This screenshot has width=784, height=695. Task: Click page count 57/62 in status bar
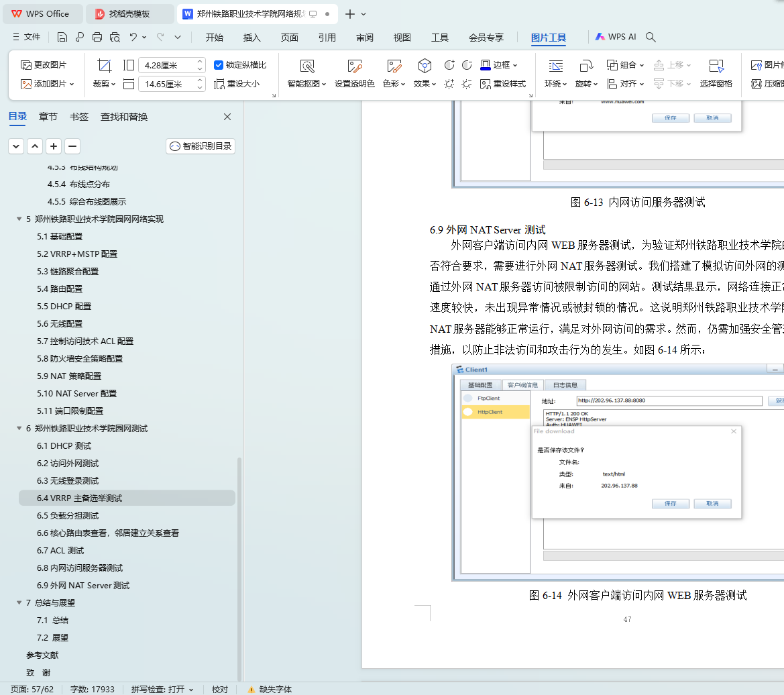pyautogui.click(x=32, y=689)
